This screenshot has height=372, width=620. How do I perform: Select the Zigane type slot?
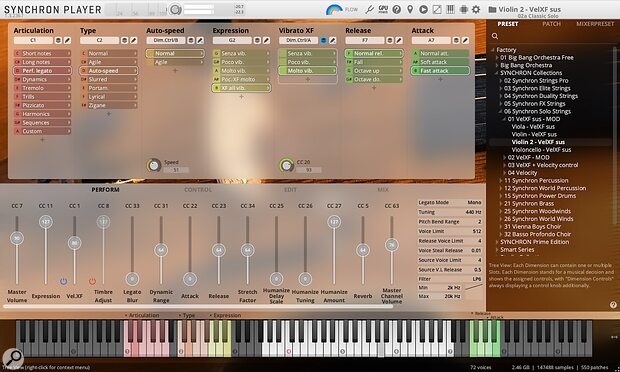(x=109, y=105)
